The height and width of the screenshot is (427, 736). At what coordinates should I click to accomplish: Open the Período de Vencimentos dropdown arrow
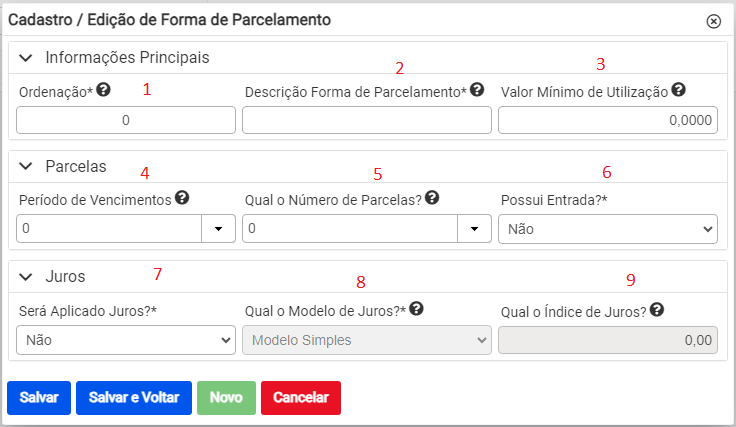pyautogui.click(x=218, y=229)
